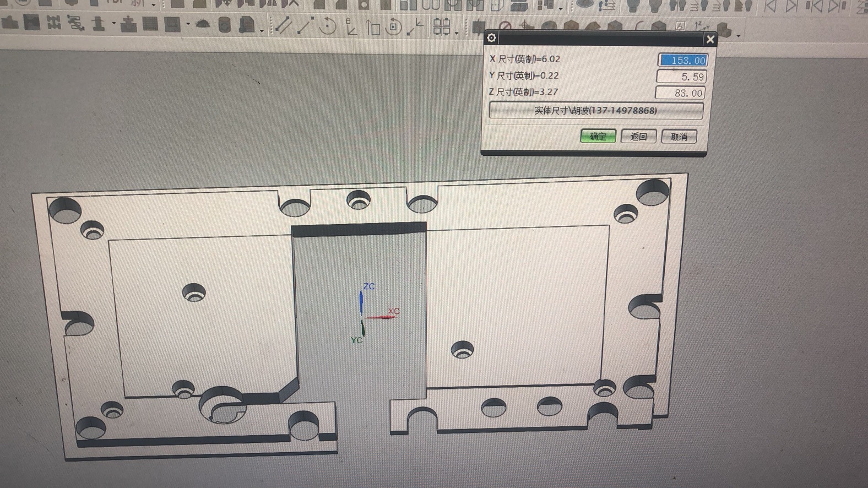Screen dimensions: 868x488
Task: Open the dropdown arrow beside grid layout icon
Action: coord(457,33)
